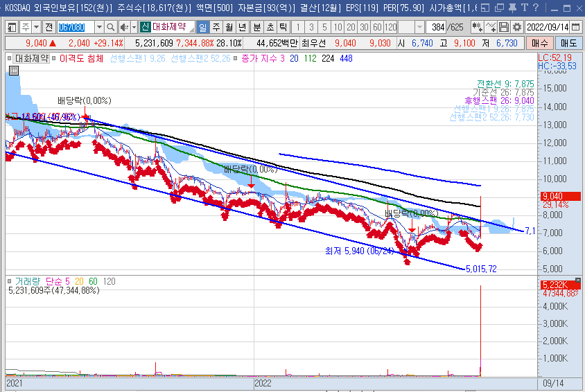Select tick 틱 period

[283, 27]
